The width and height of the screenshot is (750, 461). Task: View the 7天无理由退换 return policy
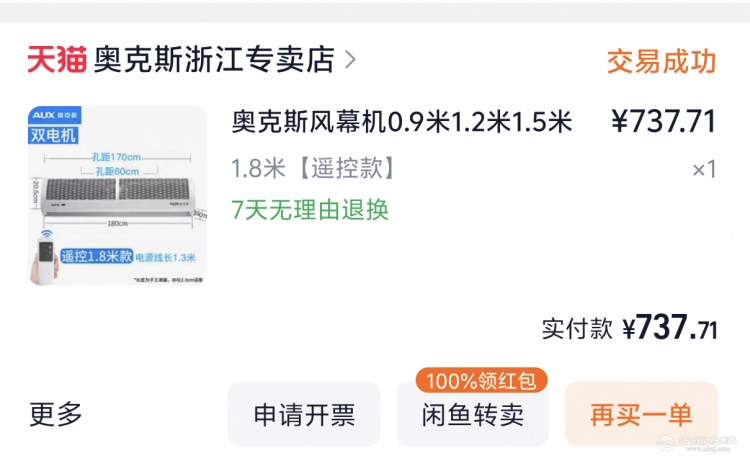coord(309,210)
